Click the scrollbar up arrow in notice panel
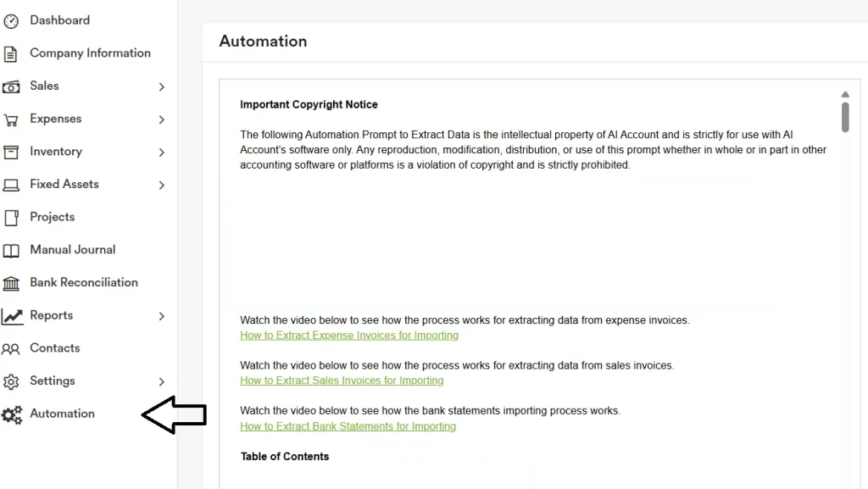The height and width of the screenshot is (489, 868). [x=845, y=95]
